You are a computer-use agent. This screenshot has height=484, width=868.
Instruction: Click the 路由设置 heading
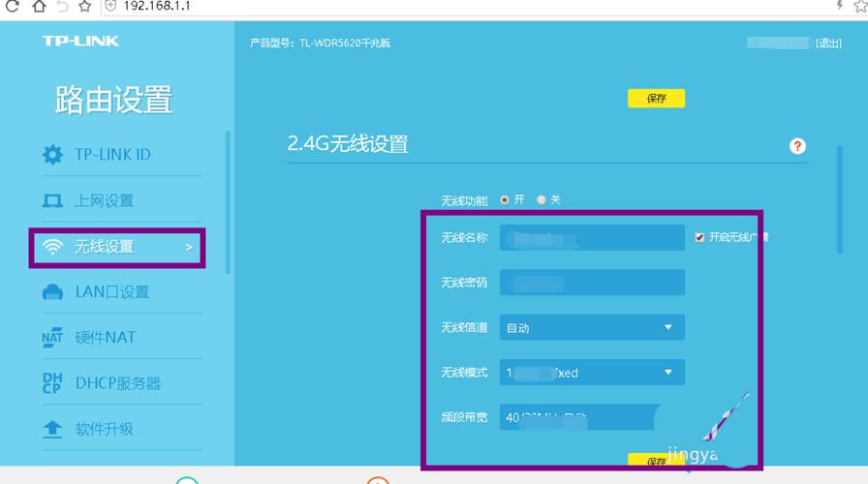113,100
